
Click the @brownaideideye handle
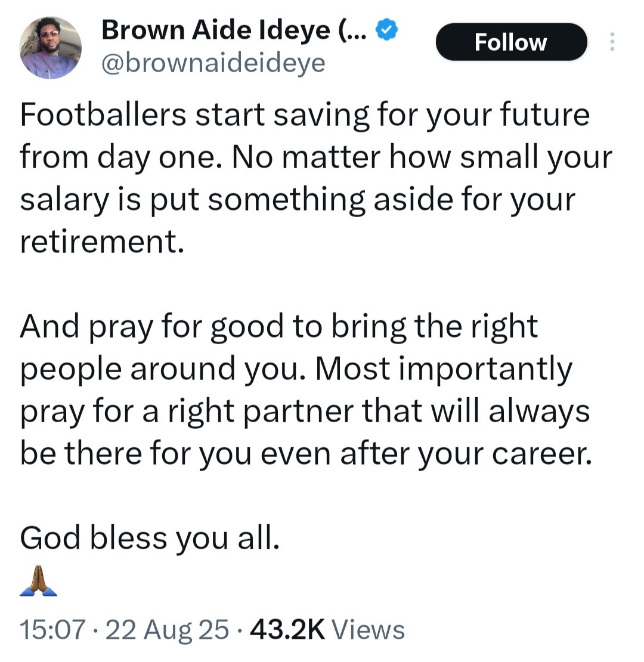click(213, 62)
